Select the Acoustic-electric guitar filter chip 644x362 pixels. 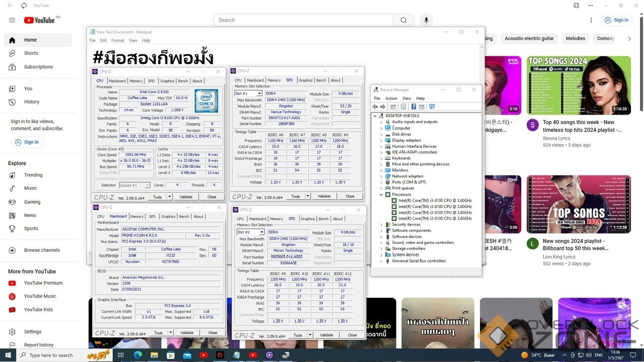click(529, 39)
